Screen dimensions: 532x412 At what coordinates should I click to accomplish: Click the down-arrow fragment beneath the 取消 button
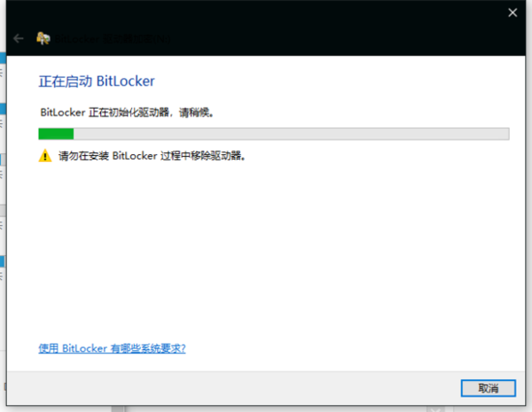[x=435, y=409]
